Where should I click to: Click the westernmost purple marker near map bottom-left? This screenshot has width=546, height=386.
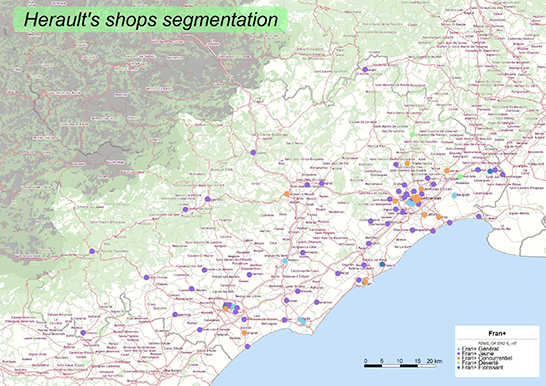pyautogui.click(x=83, y=333)
